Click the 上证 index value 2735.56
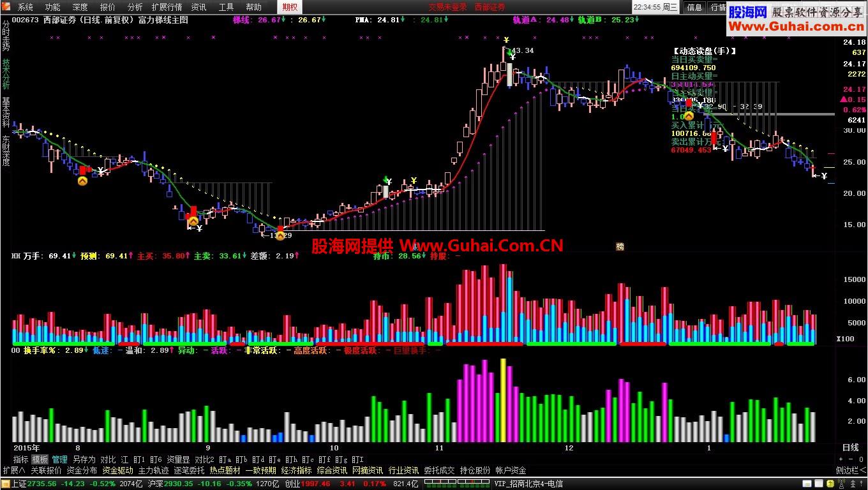Screen dimensions: 868x490 [42, 484]
